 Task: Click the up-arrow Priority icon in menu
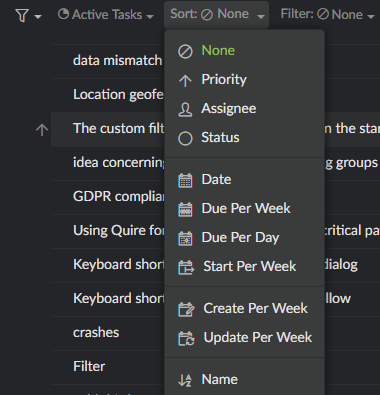(x=185, y=80)
